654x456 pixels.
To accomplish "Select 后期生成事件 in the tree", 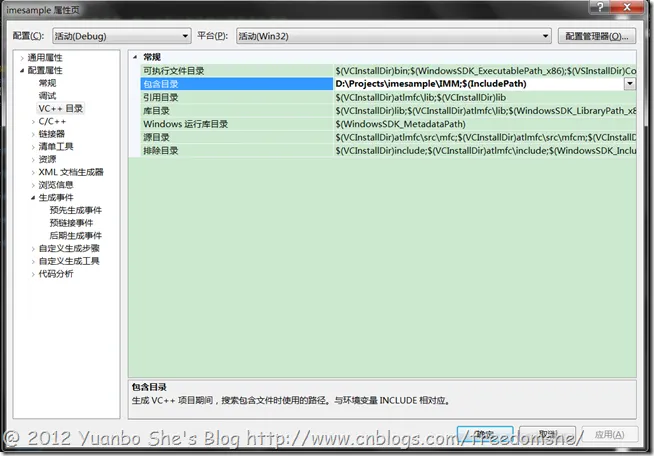I will (x=75, y=236).
